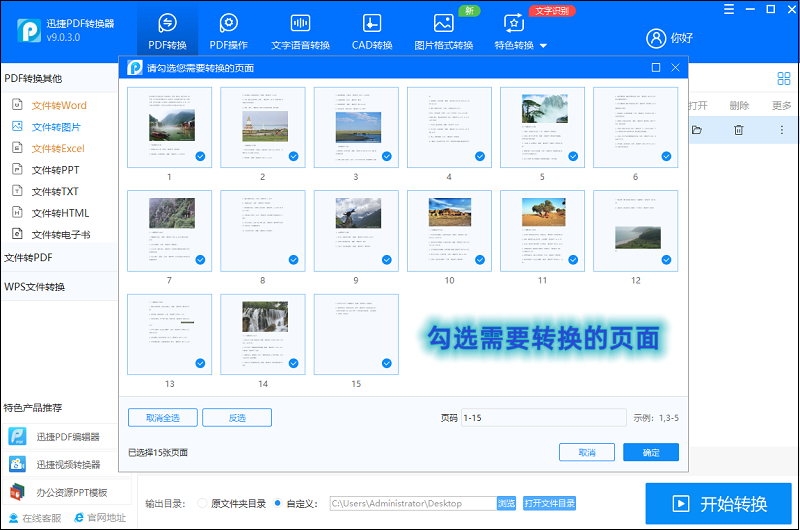Image resolution: width=800 pixels, height=530 pixels.
Task: Uncheck page 15 selection checkmark
Action: click(x=387, y=363)
